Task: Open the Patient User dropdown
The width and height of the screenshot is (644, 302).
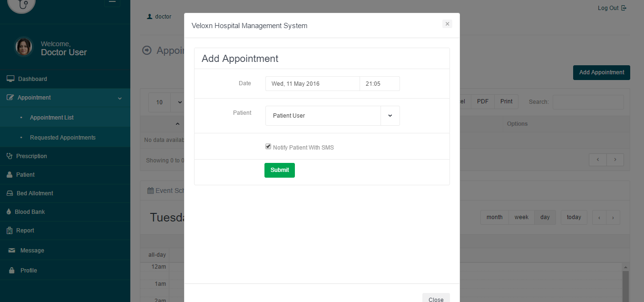Action: (x=332, y=116)
